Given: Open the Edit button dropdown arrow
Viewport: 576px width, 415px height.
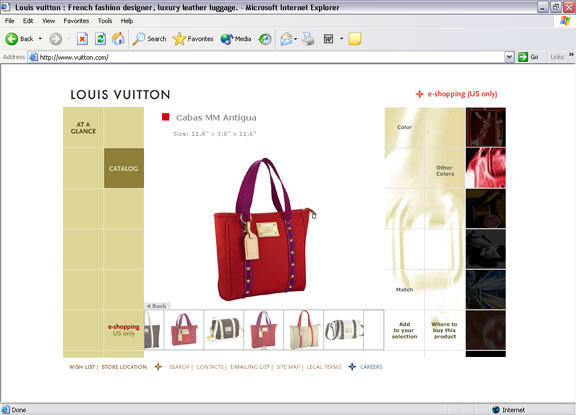Looking at the screenshot, I should point(341,39).
